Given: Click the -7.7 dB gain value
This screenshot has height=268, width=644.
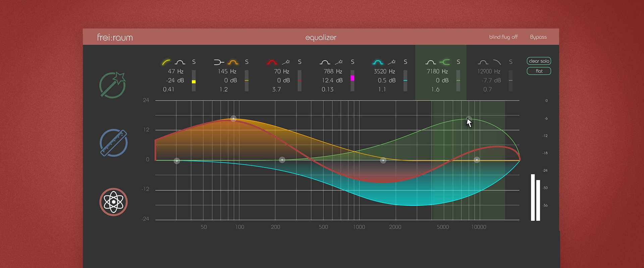Looking at the screenshot, I should [491, 80].
